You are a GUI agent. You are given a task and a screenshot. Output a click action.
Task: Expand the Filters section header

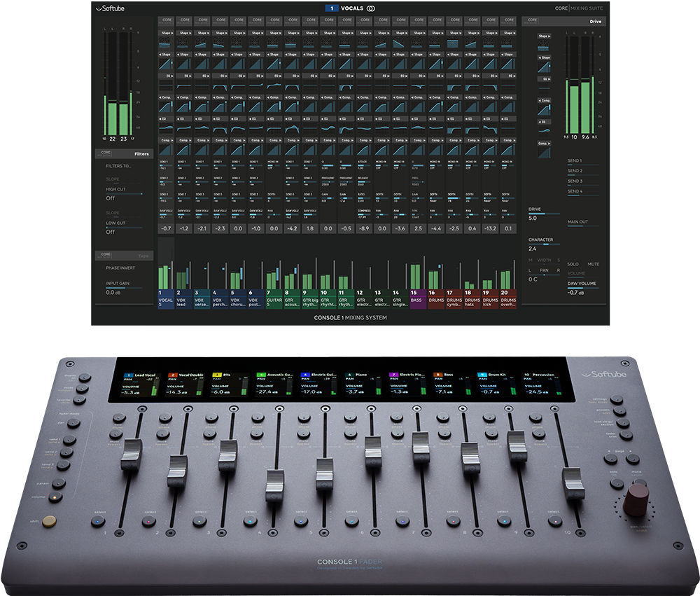141,153
